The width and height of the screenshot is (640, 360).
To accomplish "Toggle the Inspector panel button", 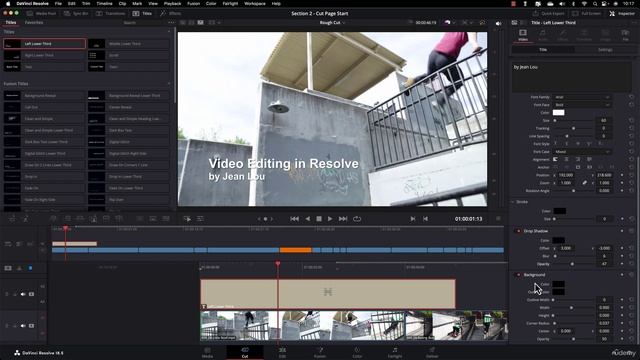I will tap(622, 13).
